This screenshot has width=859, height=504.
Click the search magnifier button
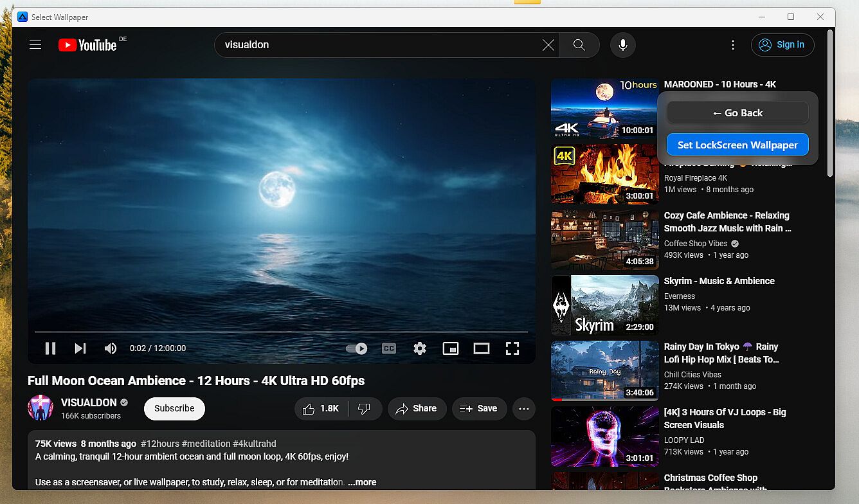[579, 45]
